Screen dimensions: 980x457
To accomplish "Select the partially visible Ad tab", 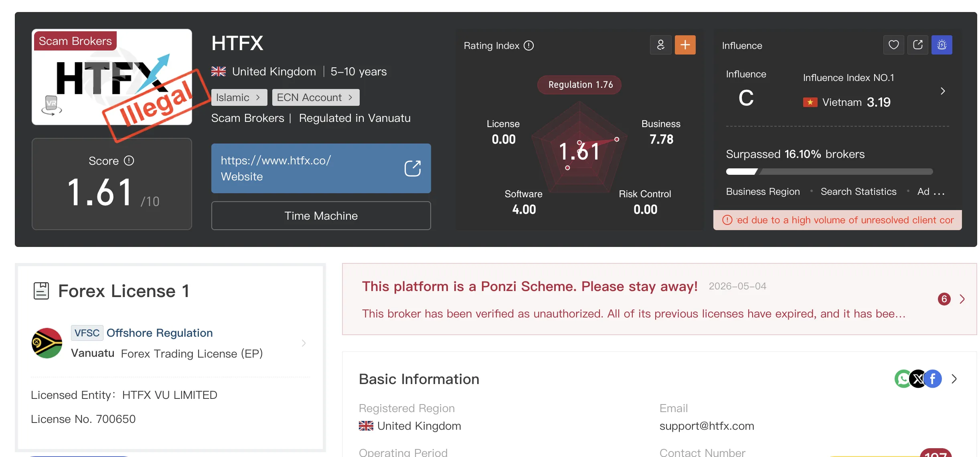I will [931, 192].
